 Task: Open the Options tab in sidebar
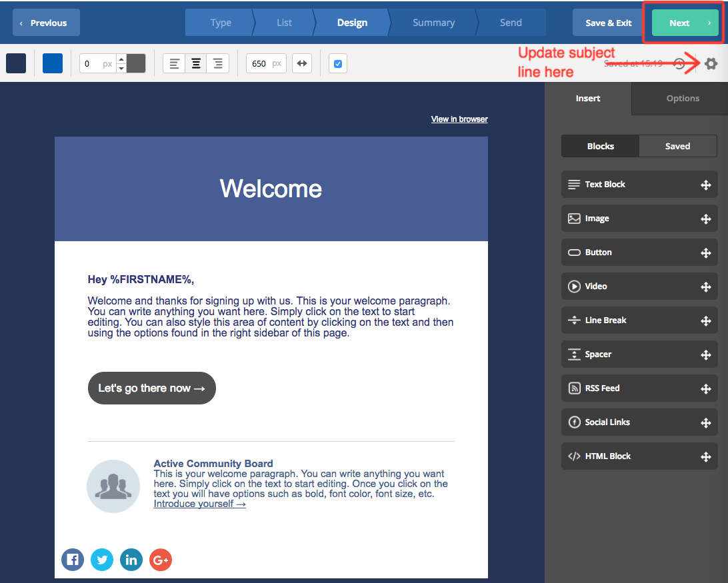click(682, 98)
